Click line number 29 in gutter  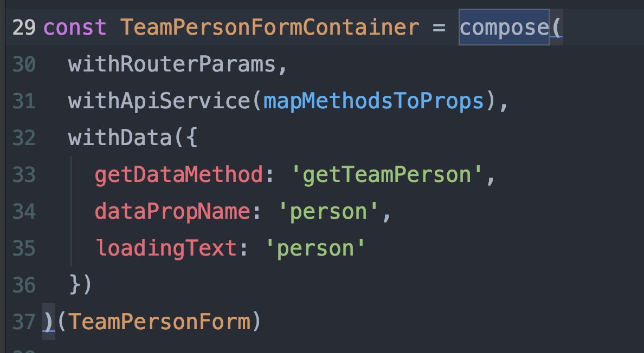24,28
